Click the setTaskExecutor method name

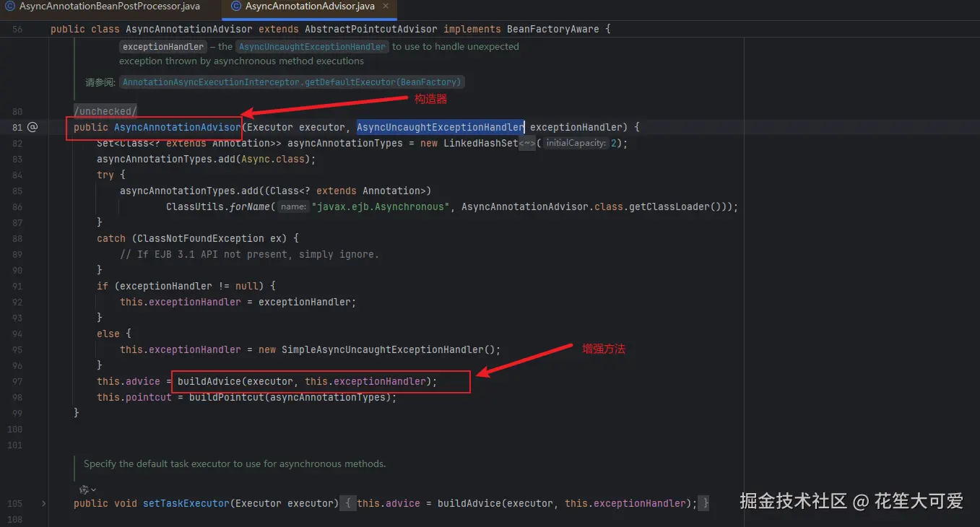tap(186, 503)
